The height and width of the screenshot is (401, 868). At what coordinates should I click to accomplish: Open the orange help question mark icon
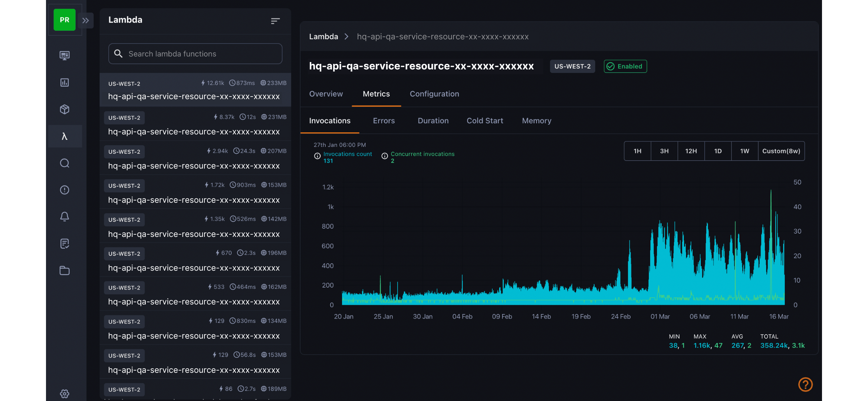pos(805,385)
